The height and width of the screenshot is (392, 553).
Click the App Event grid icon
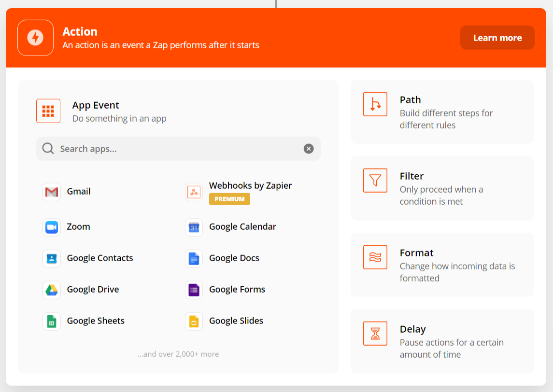[48, 111]
